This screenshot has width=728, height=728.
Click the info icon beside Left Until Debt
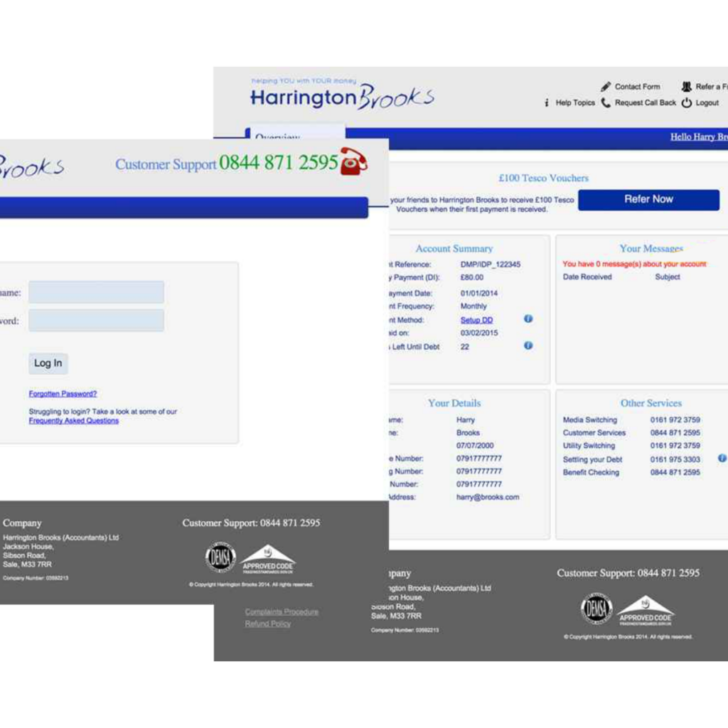[x=528, y=346]
